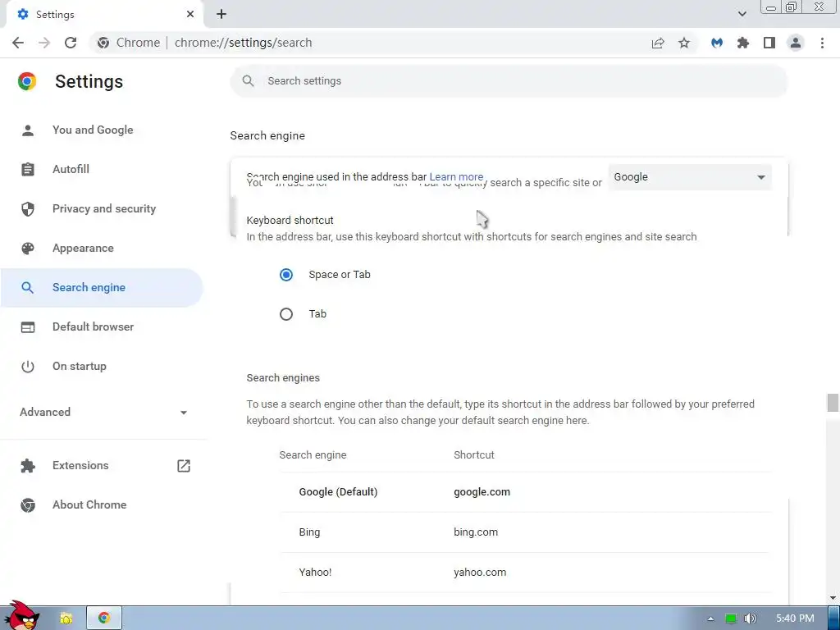
Task: Open Extensions page from sidebar
Action: click(x=80, y=466)
